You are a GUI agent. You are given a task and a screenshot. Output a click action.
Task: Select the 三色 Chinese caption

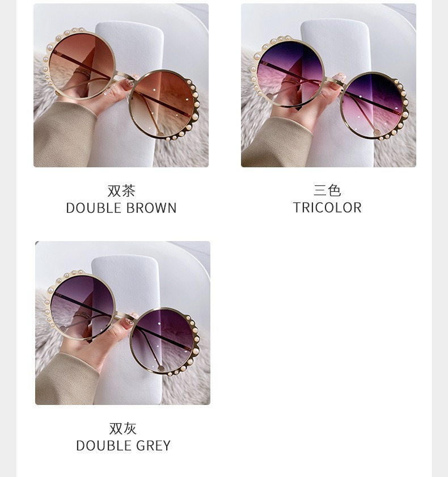[x=327, y=191]
